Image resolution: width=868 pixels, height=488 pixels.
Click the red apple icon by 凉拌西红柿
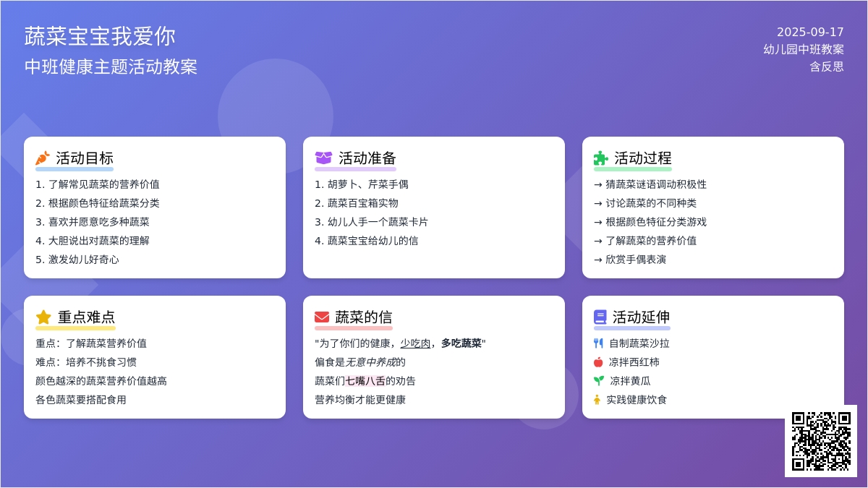click(598, 362)
